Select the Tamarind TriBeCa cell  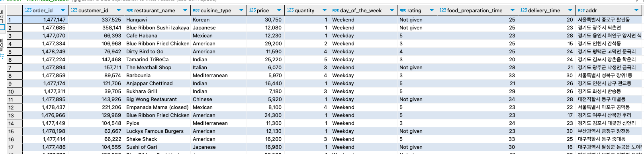157,59
